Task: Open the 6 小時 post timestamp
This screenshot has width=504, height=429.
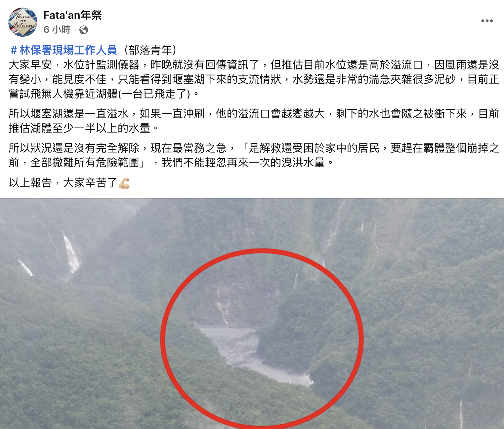Action: pos(57,30)
